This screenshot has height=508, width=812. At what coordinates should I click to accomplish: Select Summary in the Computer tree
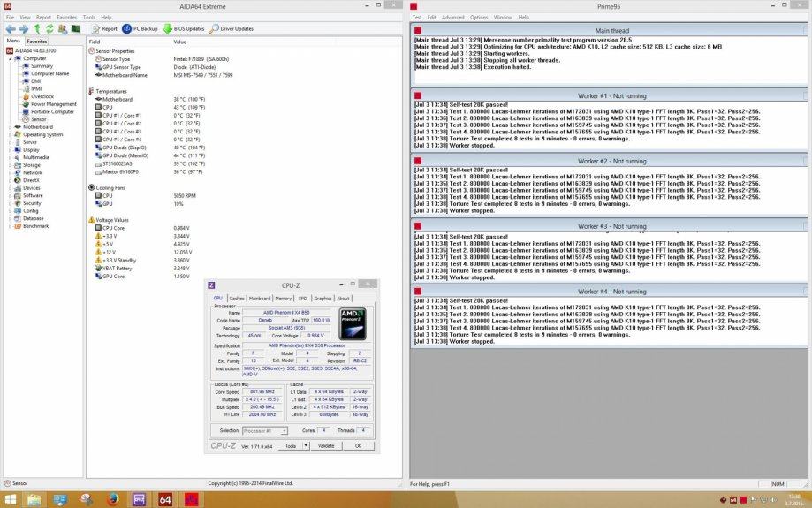pos(42,66)
